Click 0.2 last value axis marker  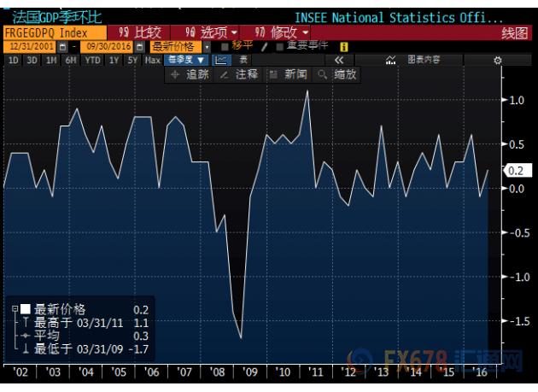click(518, 171)
